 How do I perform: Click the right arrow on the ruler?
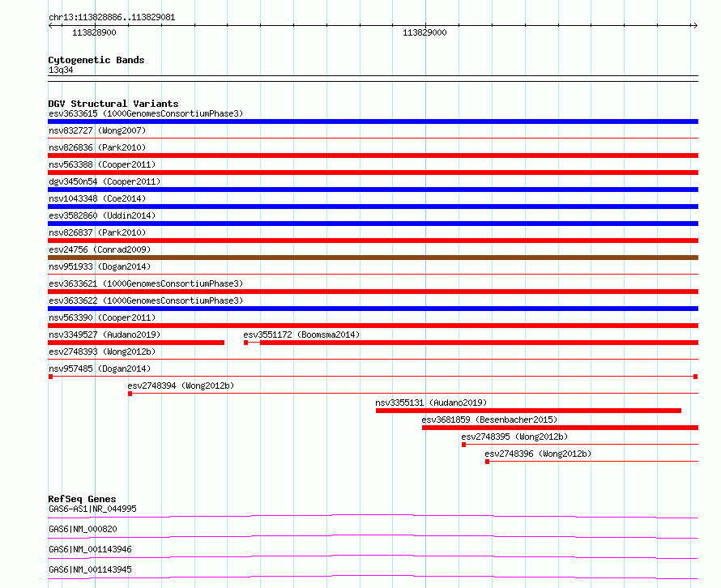[695, 26]
